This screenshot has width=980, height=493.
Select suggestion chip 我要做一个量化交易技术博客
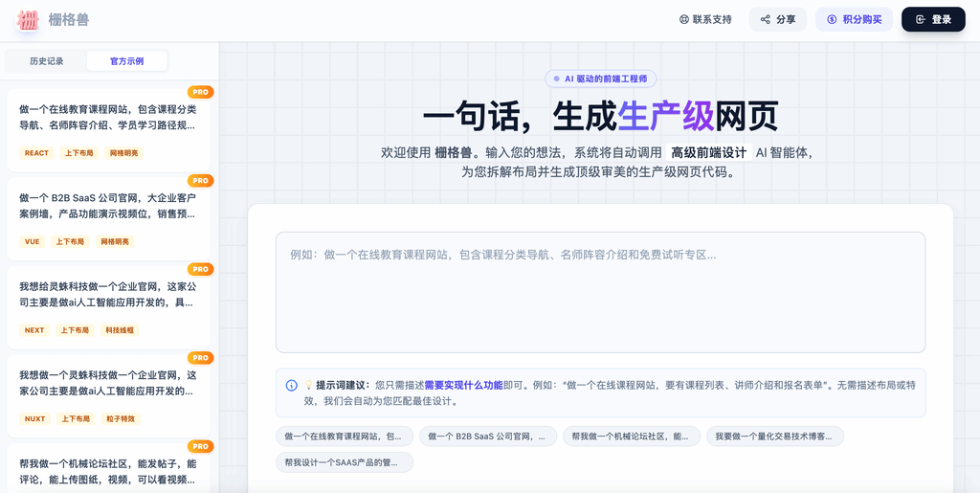coord(775,437)
